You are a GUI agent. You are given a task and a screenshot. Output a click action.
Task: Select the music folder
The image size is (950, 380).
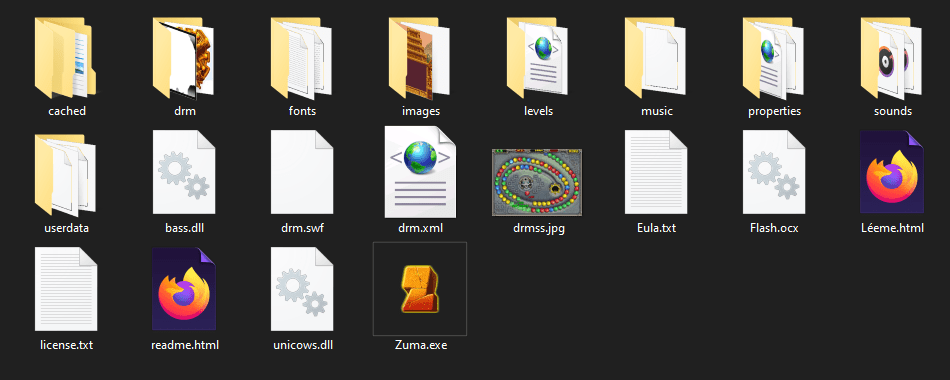656,57
